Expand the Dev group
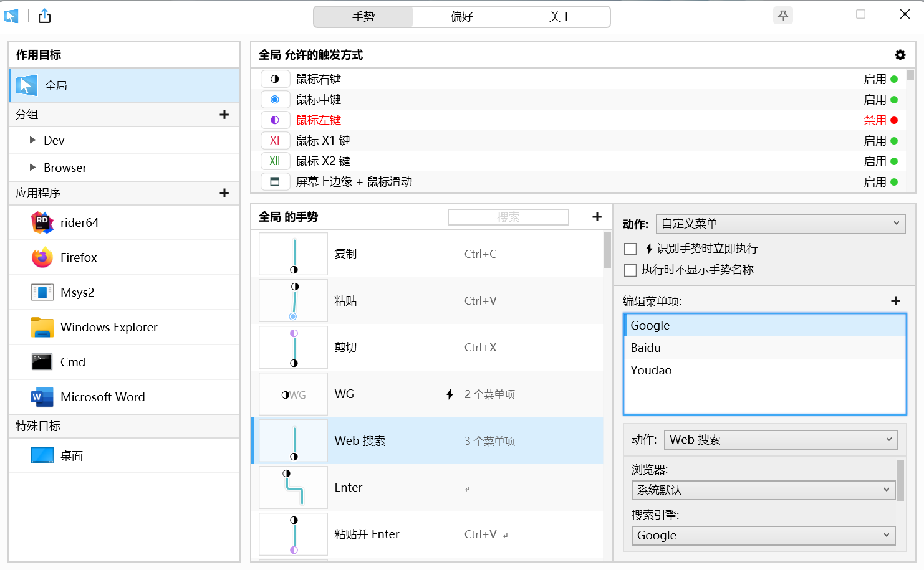The height and width of the screenshot is (570, 924). 33,140
